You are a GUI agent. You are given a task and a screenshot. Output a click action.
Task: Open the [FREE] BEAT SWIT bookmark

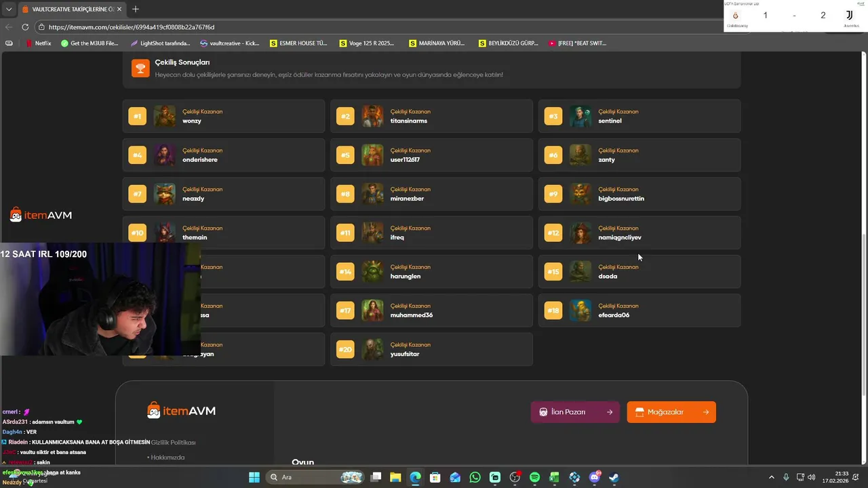578,43
